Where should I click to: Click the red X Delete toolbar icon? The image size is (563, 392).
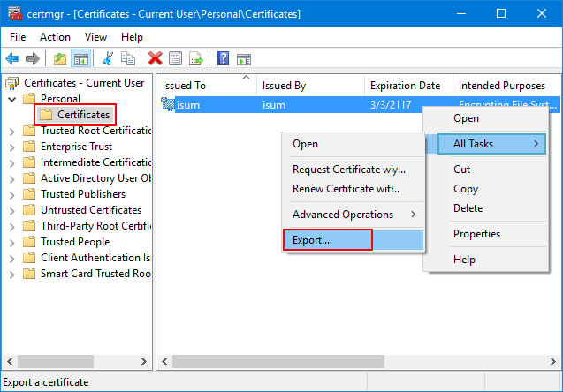156,59
